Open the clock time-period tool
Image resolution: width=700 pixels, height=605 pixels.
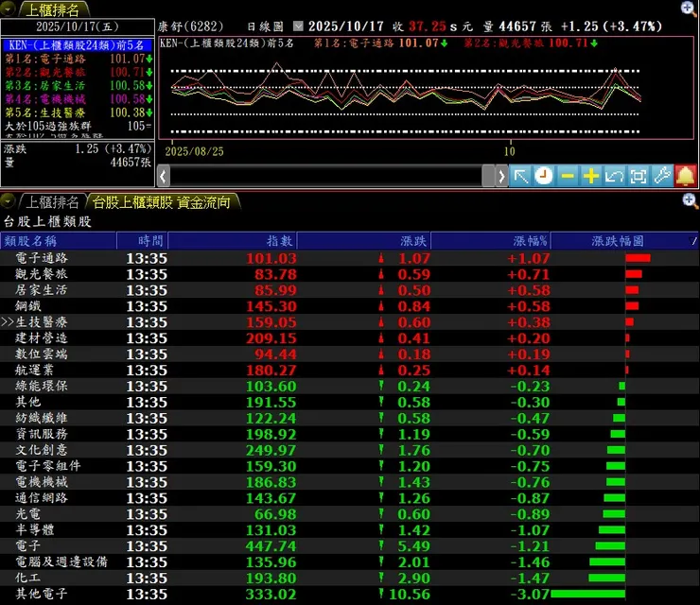point(544,176)
